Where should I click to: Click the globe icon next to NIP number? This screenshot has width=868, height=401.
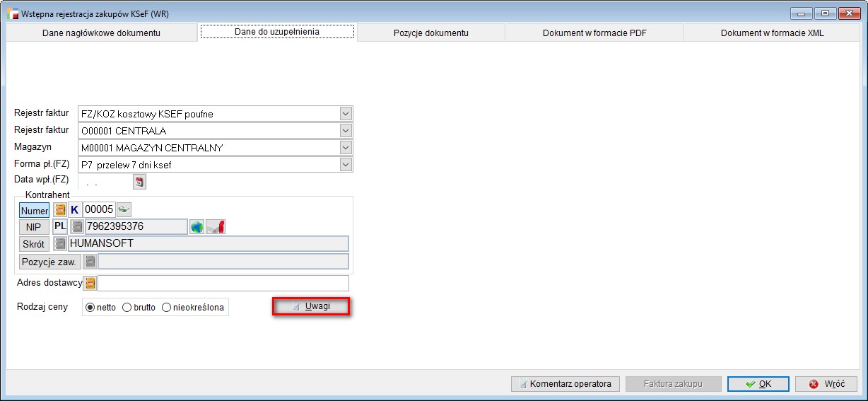(197, 227)
